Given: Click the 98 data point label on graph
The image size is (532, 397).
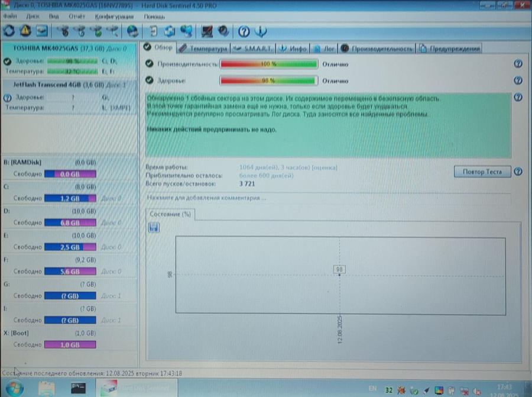Looking at the screenshot, I should [x=339, y=269].
